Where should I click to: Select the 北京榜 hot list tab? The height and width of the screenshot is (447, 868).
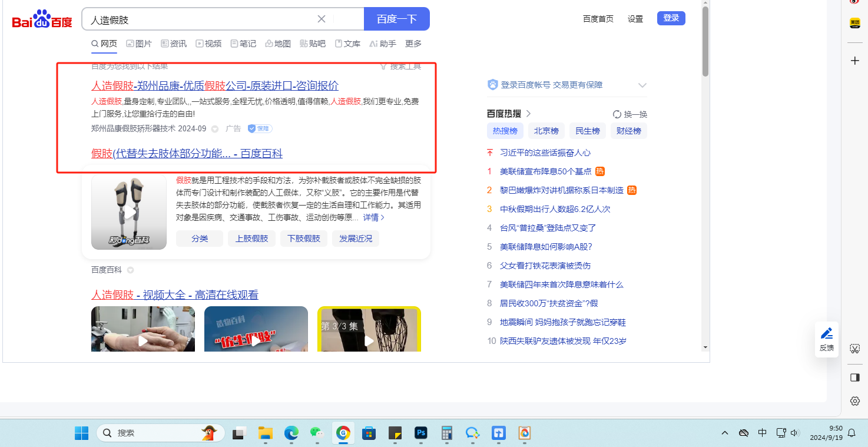546,131
